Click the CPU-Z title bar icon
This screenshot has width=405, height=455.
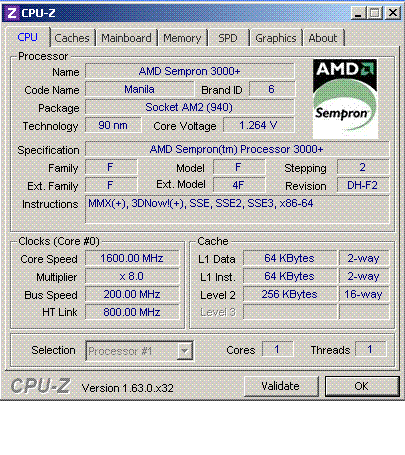coord(12,13)
